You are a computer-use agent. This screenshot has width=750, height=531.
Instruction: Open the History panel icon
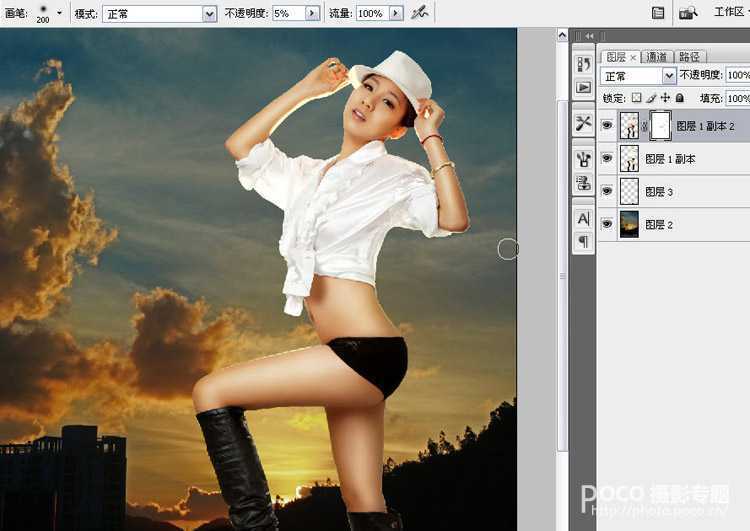point(584,64)
